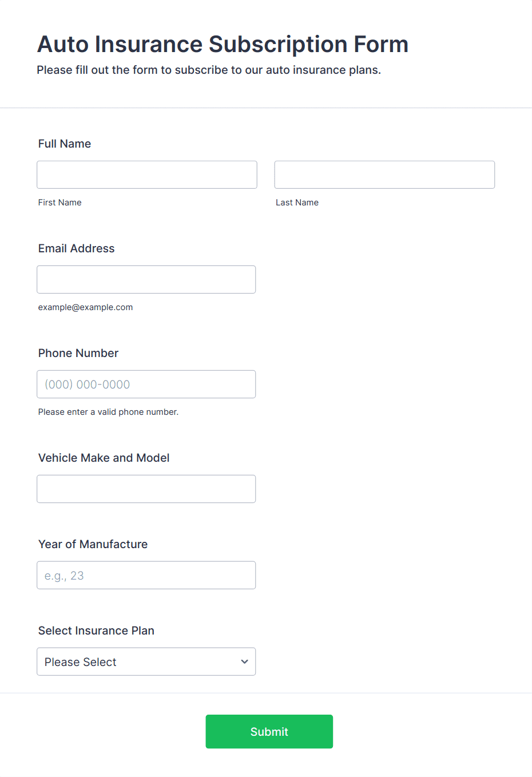Click the Last Name input field
The width and height of the screenshot is (532, 777).
point(384,175)
